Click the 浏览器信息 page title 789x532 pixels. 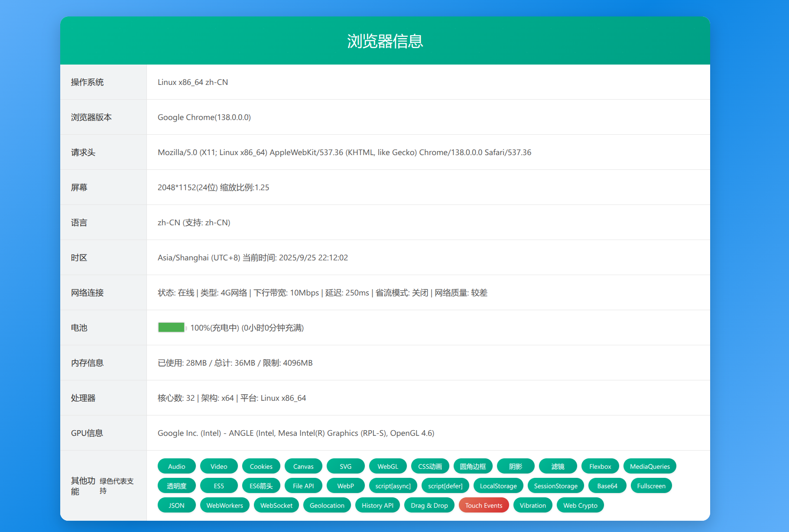[385, 41]
